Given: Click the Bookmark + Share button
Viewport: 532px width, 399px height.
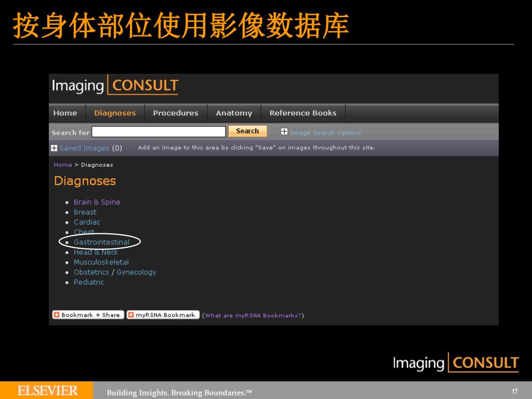Looking at the screenshot, I should (88, 315).
